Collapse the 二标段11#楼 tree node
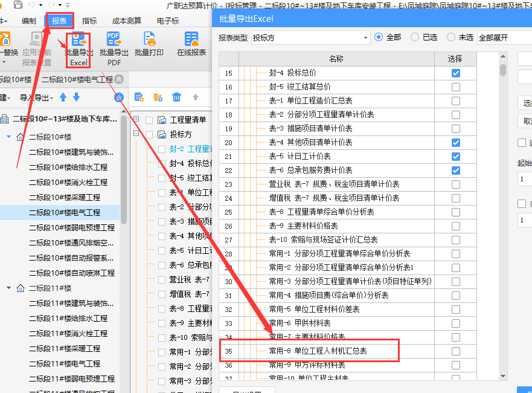The width and height of the screenshot is (532, 393). [x=9, y=288]
